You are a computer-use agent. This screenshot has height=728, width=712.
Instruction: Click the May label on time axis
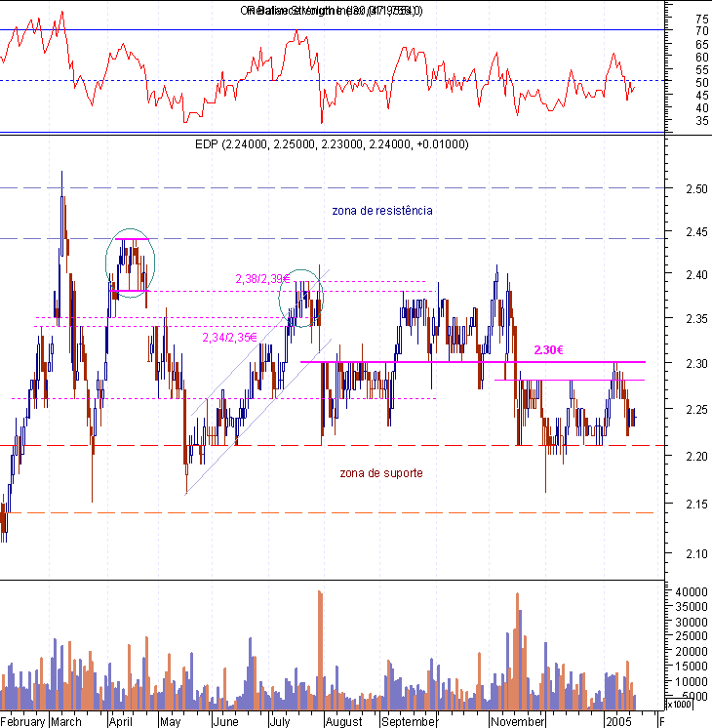(170, 721)
